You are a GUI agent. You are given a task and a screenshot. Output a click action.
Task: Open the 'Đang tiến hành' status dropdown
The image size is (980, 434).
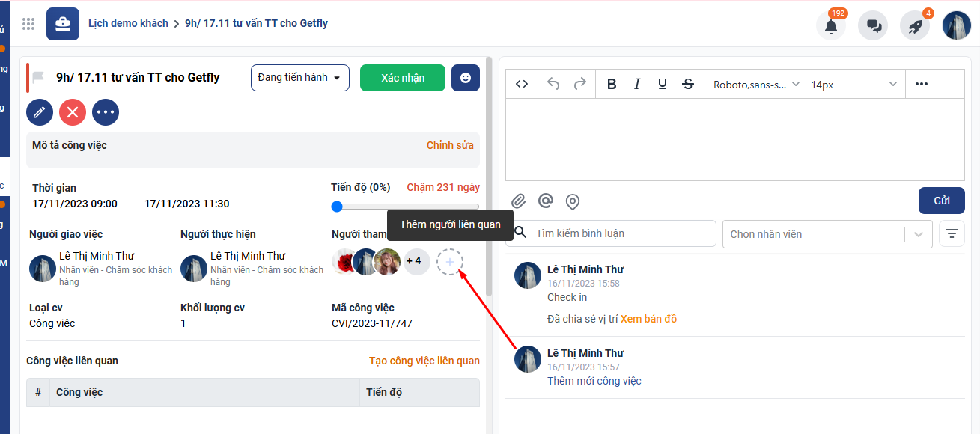tap(299, 78)
